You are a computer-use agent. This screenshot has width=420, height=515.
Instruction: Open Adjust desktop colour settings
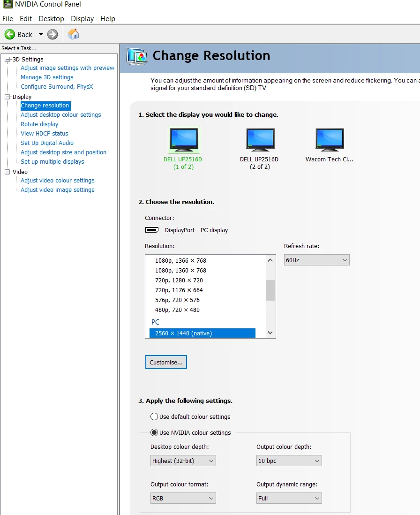(x=61, y=115)
